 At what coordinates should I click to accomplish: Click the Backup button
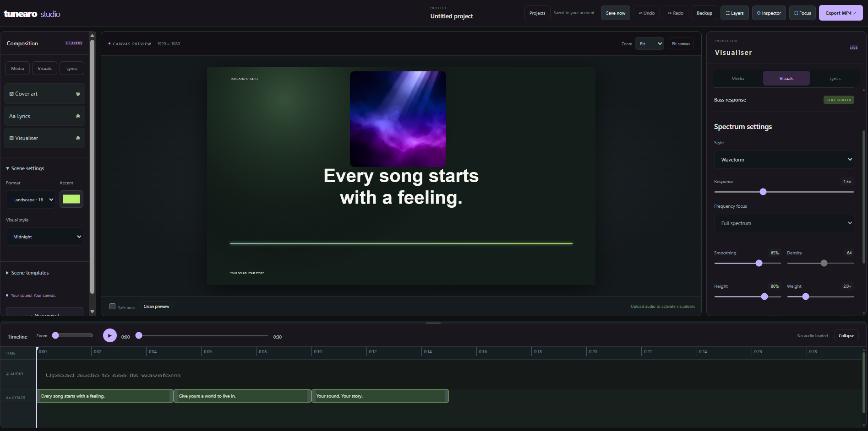point(704,13)
